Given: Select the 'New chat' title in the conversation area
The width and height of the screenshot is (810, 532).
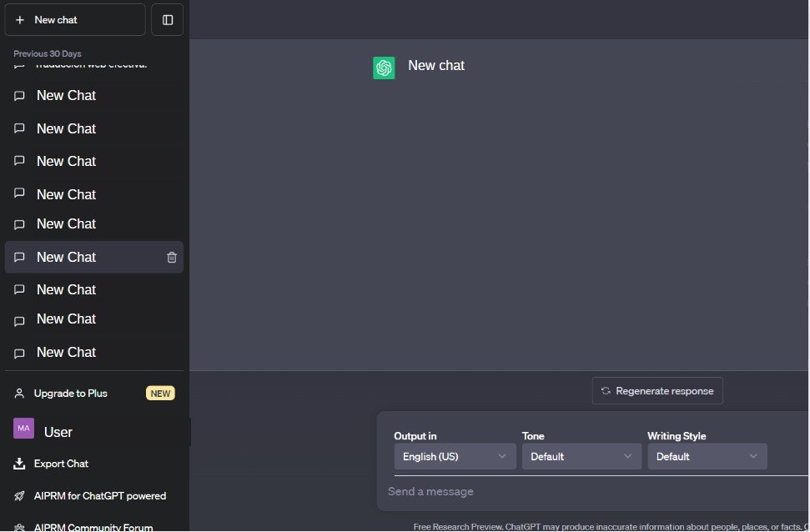Looking at the screenshot, I should 436,66.
